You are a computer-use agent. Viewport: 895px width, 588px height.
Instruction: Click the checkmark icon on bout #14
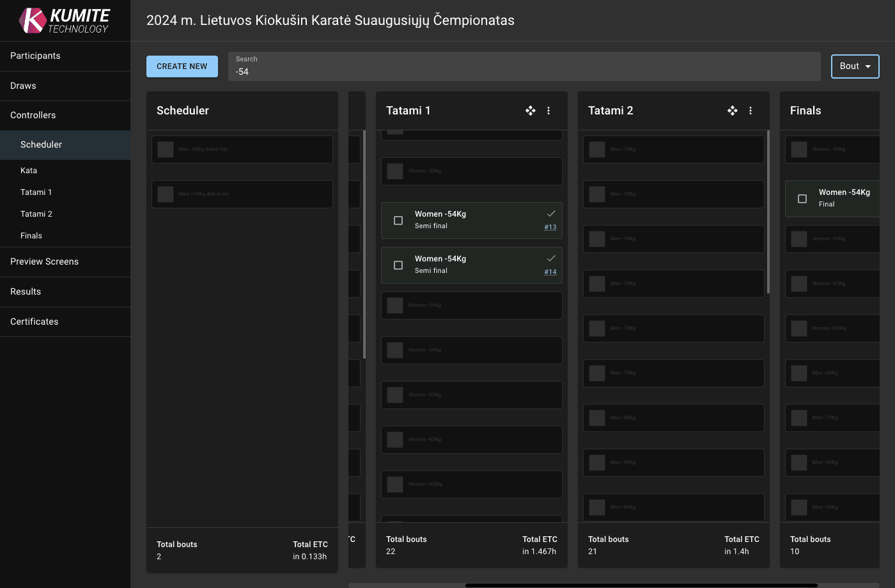click(551, 258)
